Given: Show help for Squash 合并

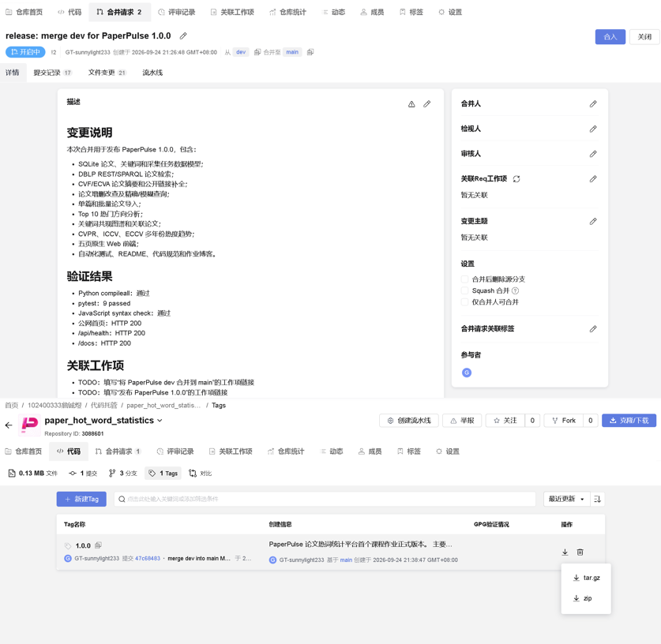Looking at the screenshot, I should click(515, 290).
